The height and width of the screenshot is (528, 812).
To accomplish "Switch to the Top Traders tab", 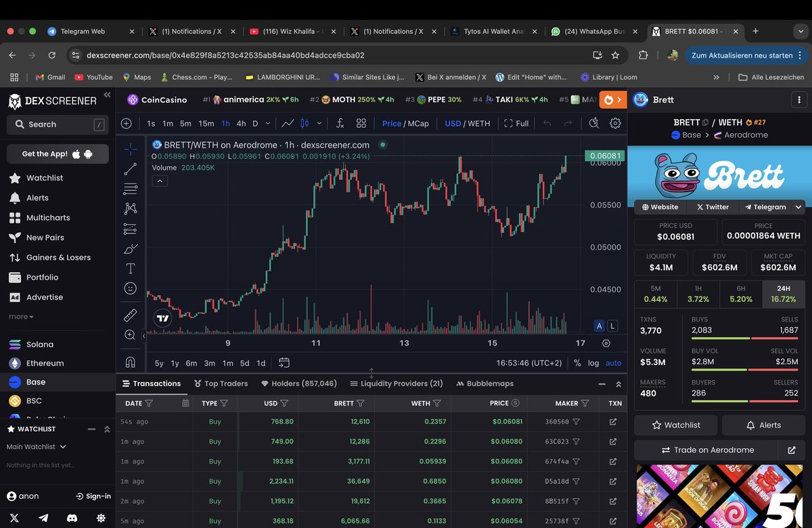I will pyautogui.click(x=221, y=383).
